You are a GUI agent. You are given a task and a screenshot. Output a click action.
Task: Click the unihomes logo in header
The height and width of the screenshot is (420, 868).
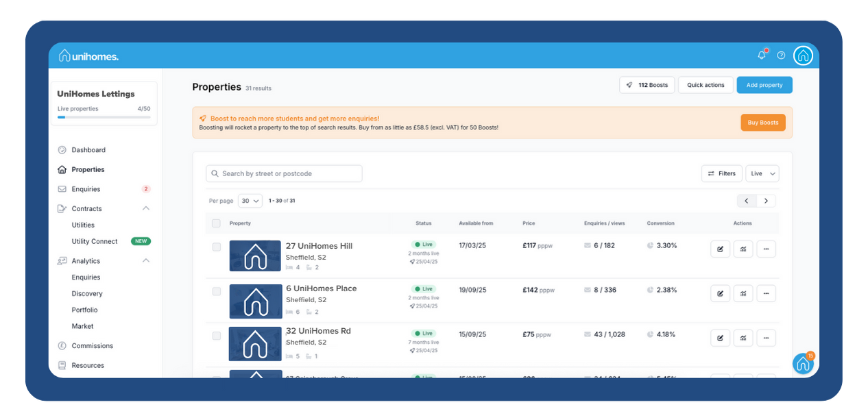pos(88,55)
